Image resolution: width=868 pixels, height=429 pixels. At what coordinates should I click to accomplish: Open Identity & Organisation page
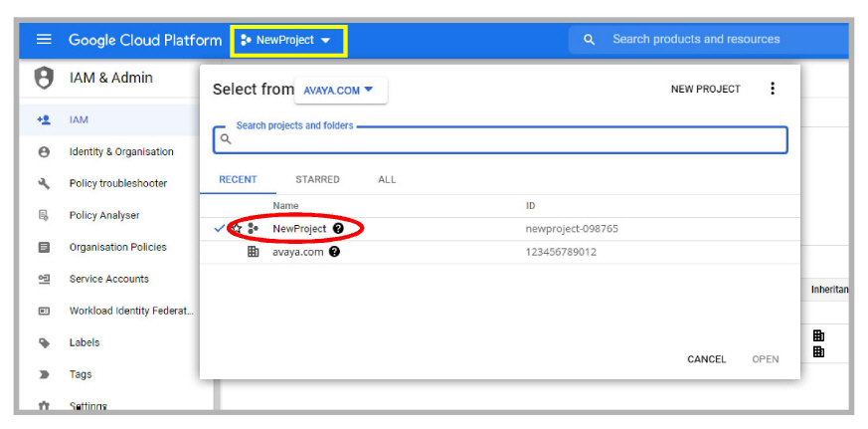click(x=121, y=151)
